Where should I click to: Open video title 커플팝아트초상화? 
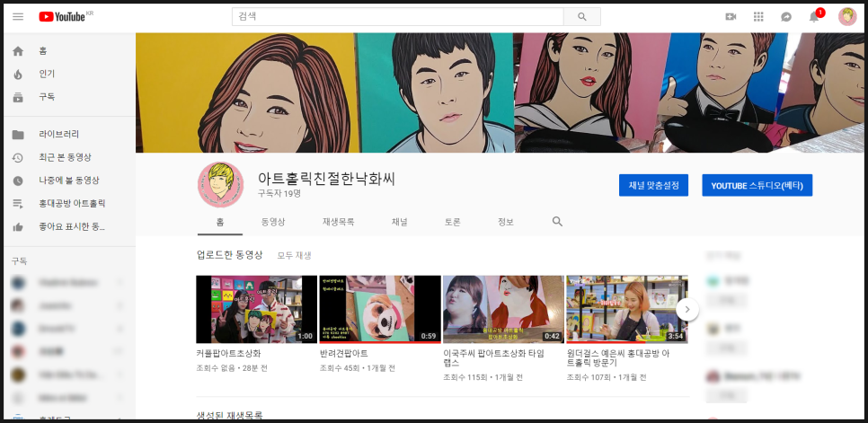point(228,353)
